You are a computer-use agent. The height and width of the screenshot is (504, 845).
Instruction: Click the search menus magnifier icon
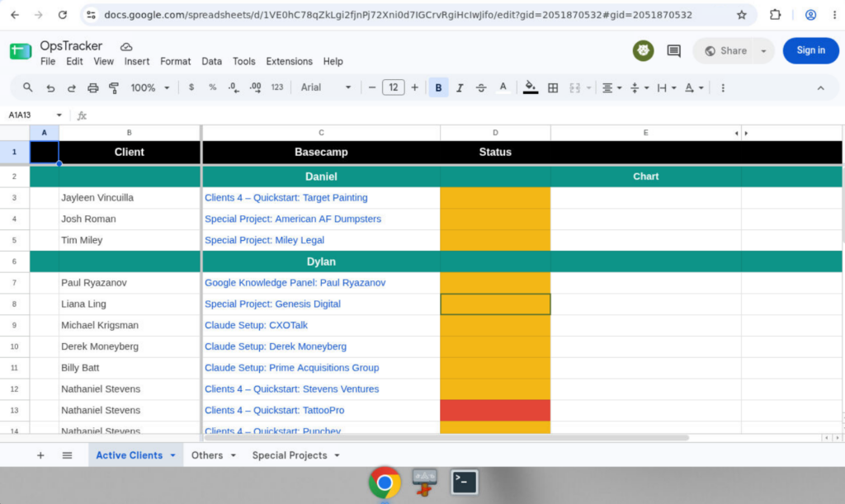click(27, 87)
